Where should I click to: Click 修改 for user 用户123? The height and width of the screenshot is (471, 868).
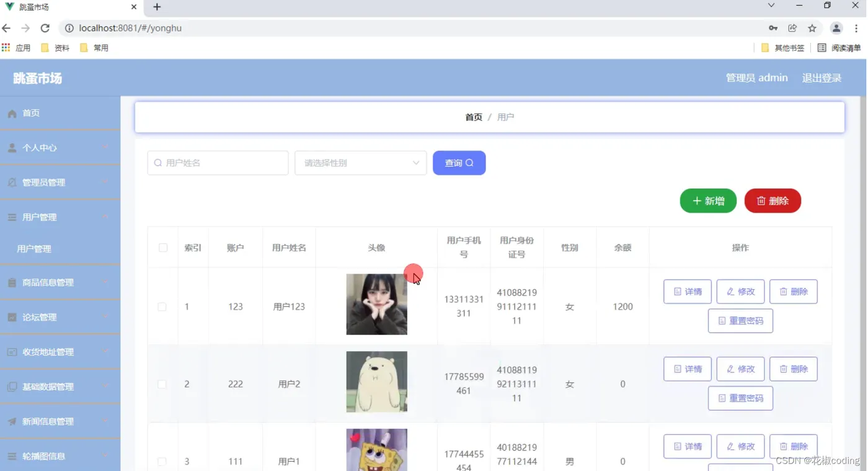[x=740, y=292]
